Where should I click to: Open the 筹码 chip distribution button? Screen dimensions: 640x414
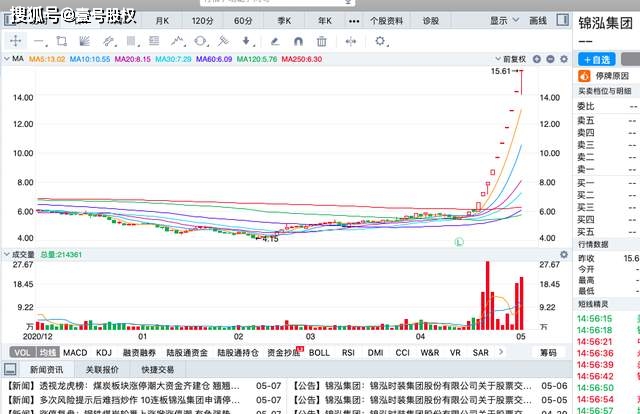tap(549, 352)
